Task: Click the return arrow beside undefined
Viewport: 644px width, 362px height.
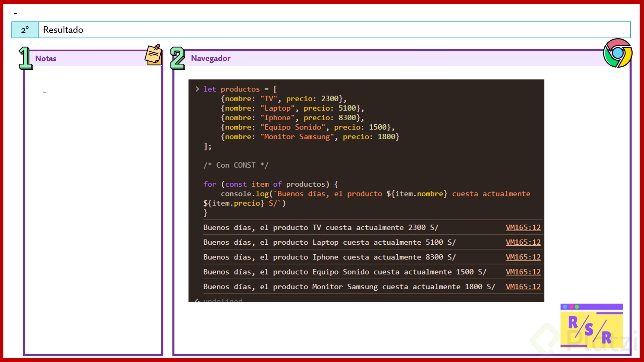Action: click(x=197, y=300)
